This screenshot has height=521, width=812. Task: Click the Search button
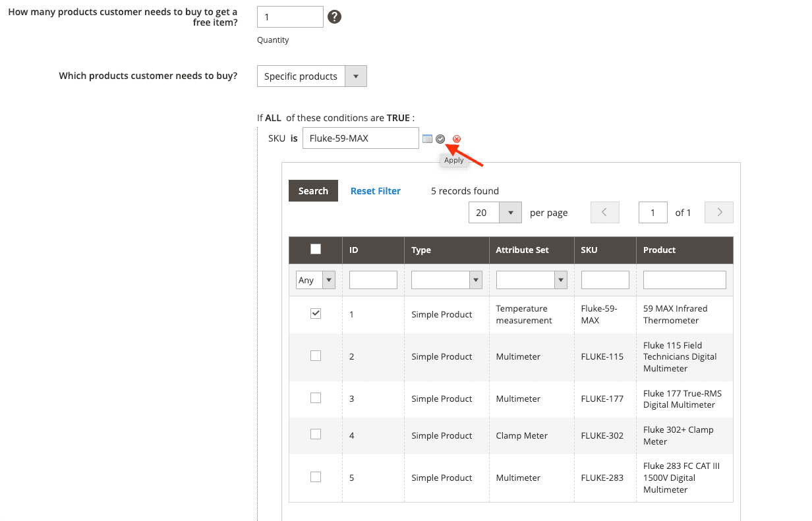tap(313, 190)
